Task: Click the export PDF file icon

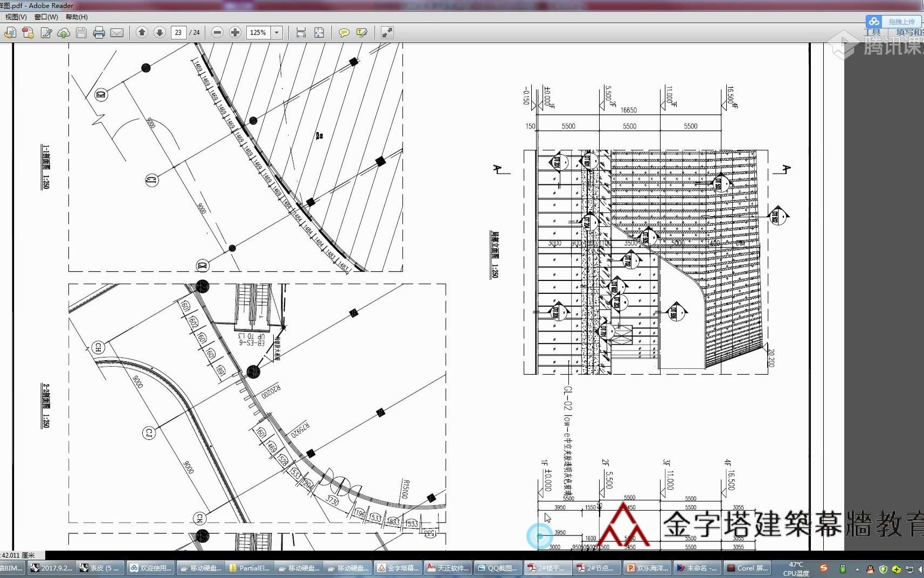Action: tap(10, 33)
